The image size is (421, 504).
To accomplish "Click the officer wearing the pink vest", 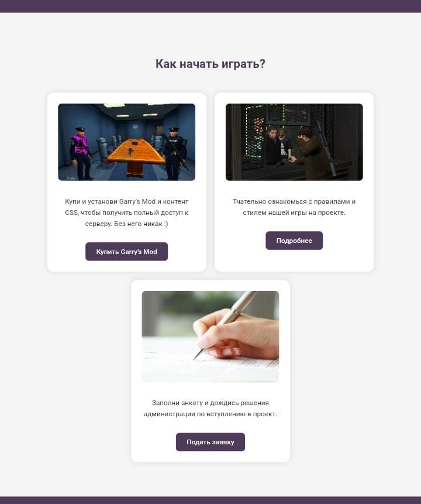I will [x=80, y=153].
